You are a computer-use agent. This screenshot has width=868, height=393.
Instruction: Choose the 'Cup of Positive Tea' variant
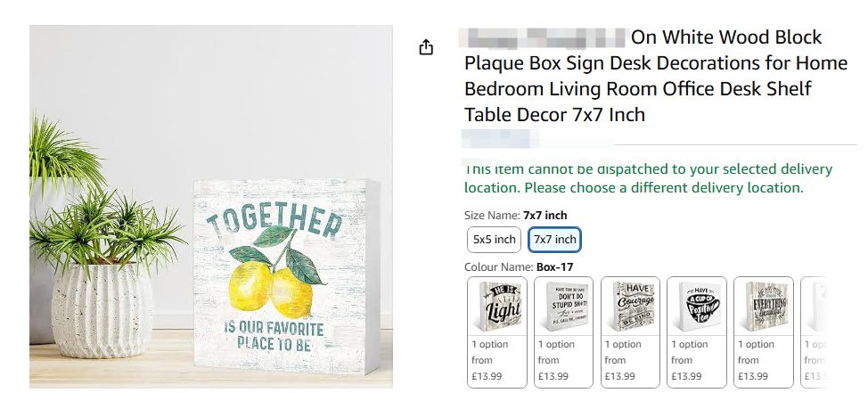pyautogui.click(x=697, y=307)
